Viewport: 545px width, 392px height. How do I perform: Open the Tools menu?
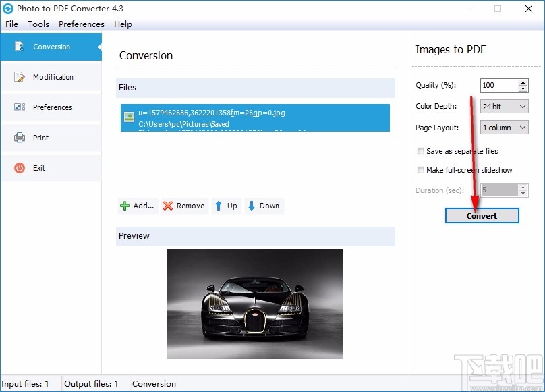point(38,24)
